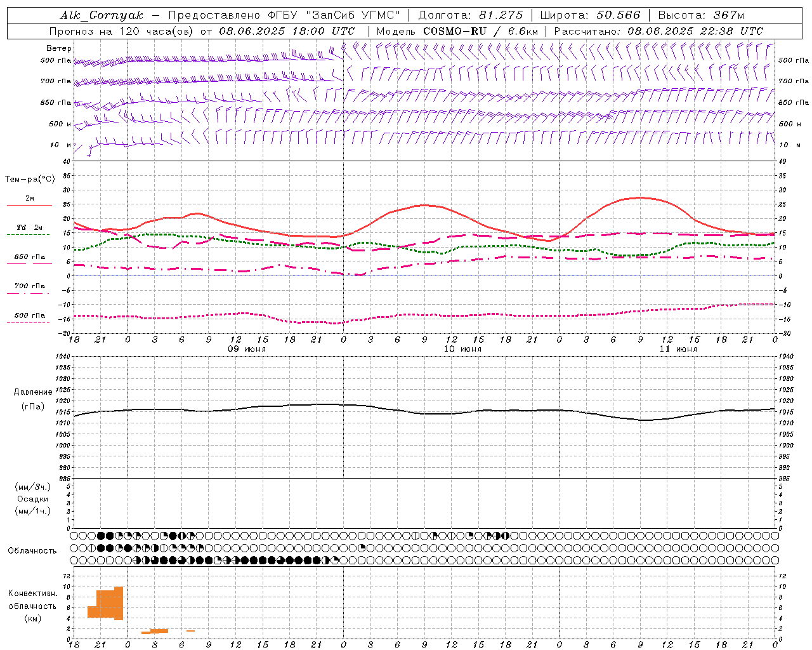Click the station name Alk_Gornyak in header
The width and height of the screenshot is (812, 650).
[x=101, y=15]
